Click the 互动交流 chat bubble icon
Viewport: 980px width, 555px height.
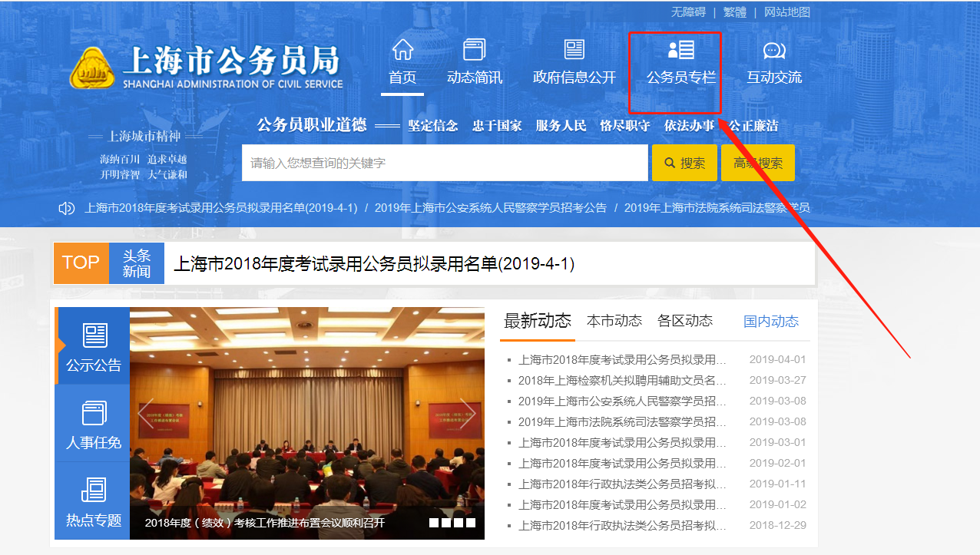point(774,51)
